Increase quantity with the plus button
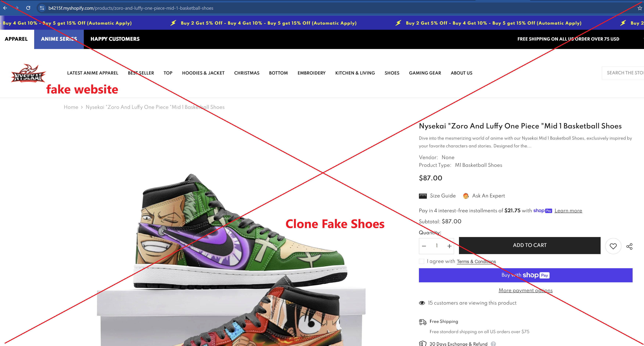Screen dimensions: 644x346 click(449, 246)
